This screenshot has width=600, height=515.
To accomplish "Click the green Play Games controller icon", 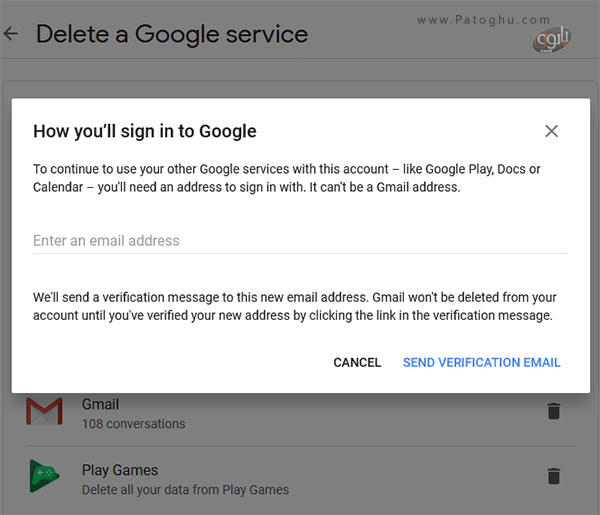I will (44, 476).
